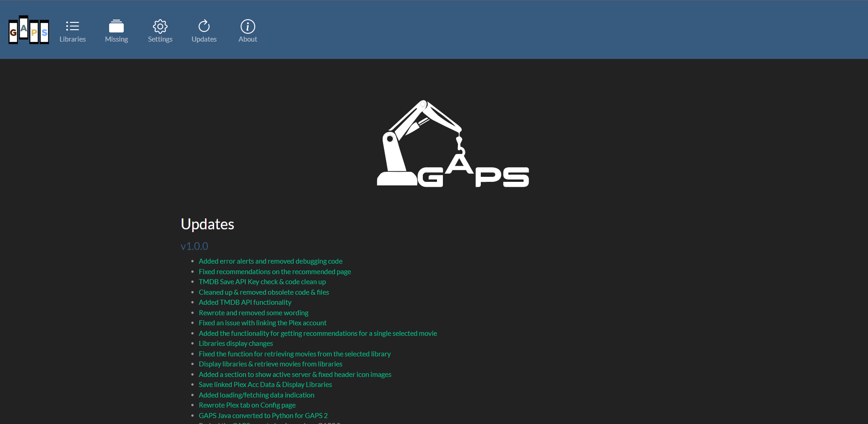The image size is (868, 424).
Task: Select the Libraries menu label
Action: pos(73,39)
